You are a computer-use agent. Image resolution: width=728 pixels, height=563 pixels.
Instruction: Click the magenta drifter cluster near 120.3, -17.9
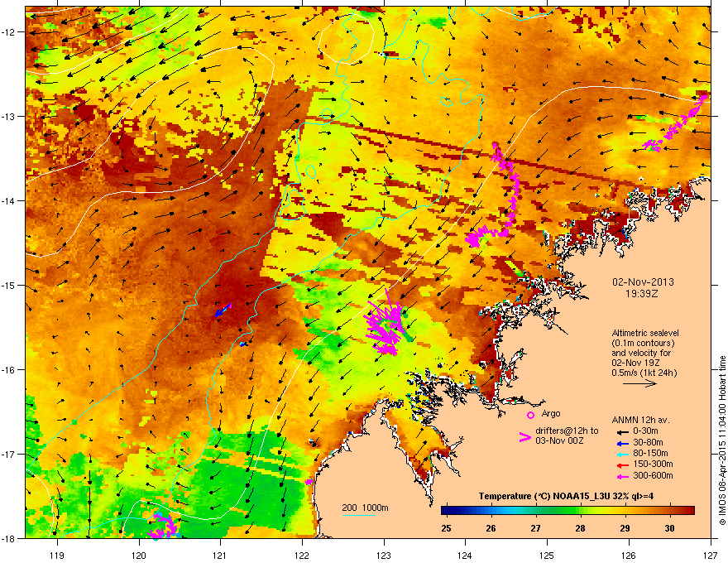pos(161,526)
